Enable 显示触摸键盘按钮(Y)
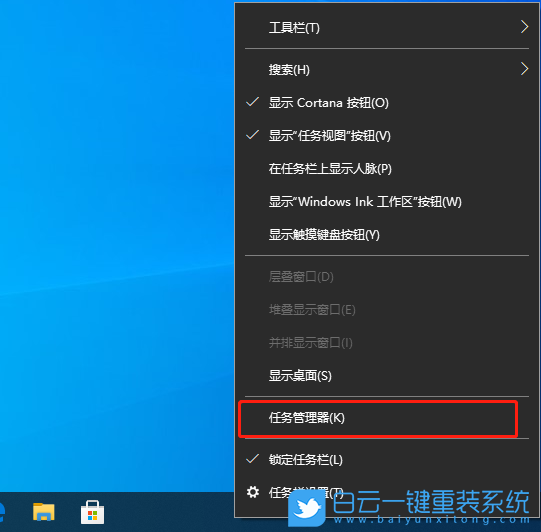Image resolution: width=541 pixels, height=532 pixels. pyautogui.click(x=387, y=235)
